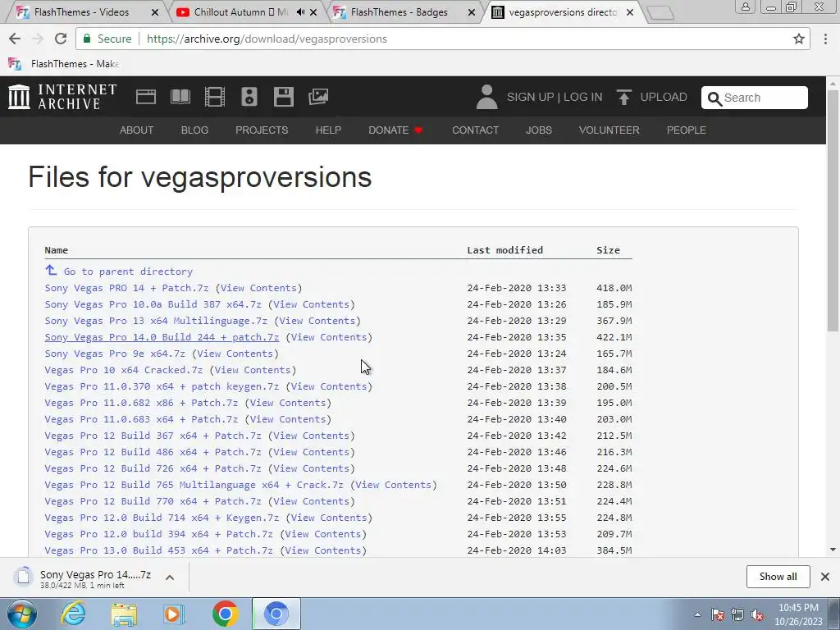Click the LOG IN link
The height and width of the screenshot is (630, 840).
(583, 97)
